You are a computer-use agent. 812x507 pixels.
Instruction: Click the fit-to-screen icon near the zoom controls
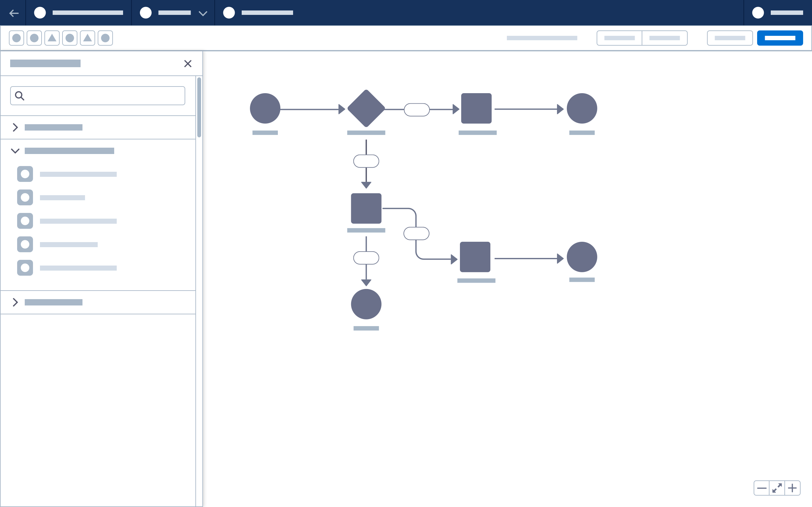(778, 488)
